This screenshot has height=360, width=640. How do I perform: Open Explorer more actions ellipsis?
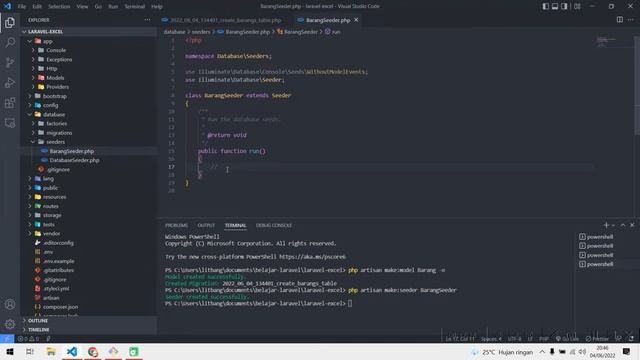click(147, 20)
